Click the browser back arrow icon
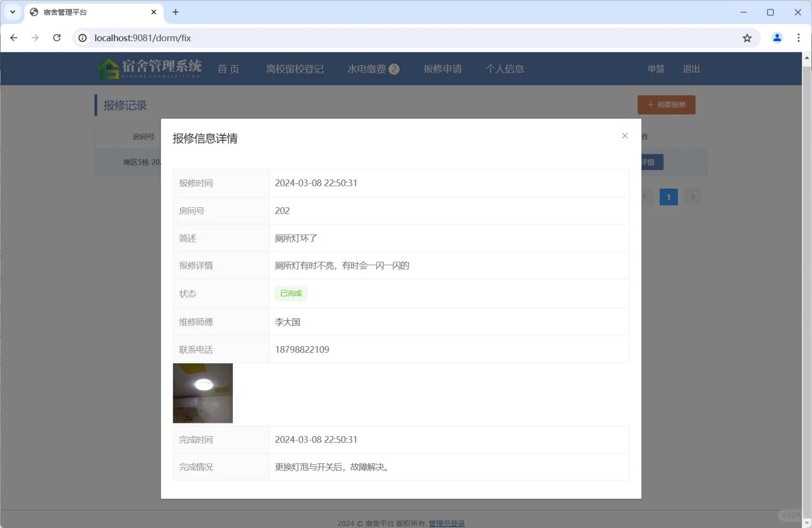Image resolution: width=812 pixels, height=528 pixels. (x=13, y=38)
